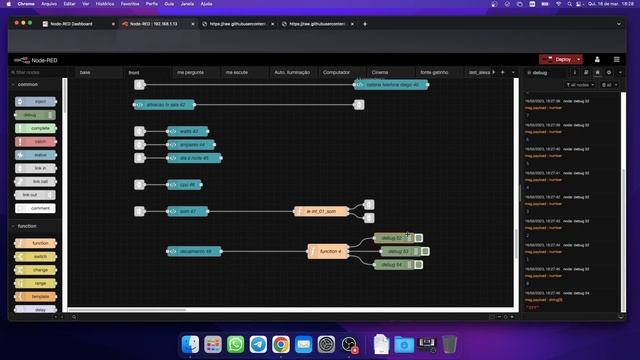Toggle the debug 52 node output button
Image resolution: width=640 pixels, height=360 pixels.
pos(418,238)
